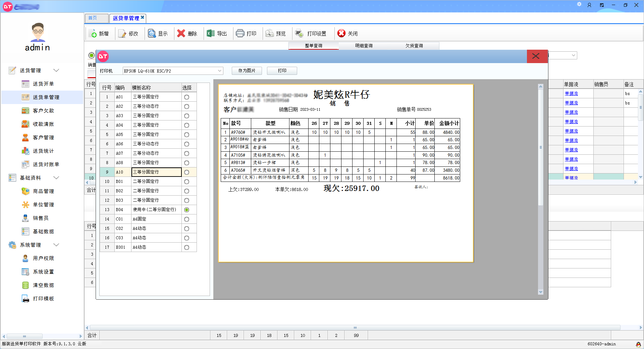Collapse the 系统管理 sidebar section
Viewport: 644px width, 349px height.
(x=56, y=245)
